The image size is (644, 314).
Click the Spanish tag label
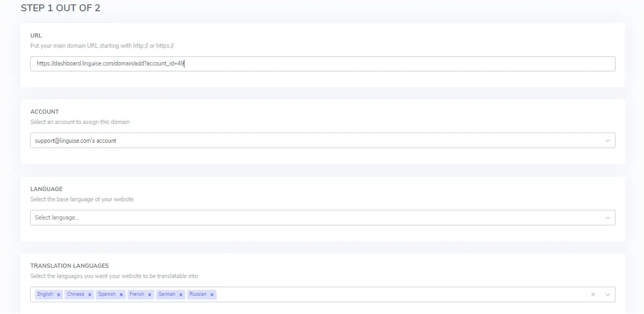[x=107, y=294]
